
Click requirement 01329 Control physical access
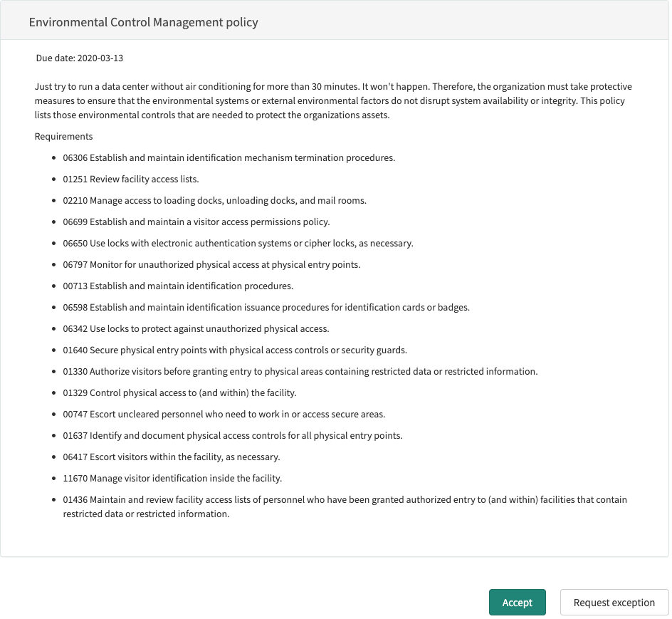coord(179,393)
